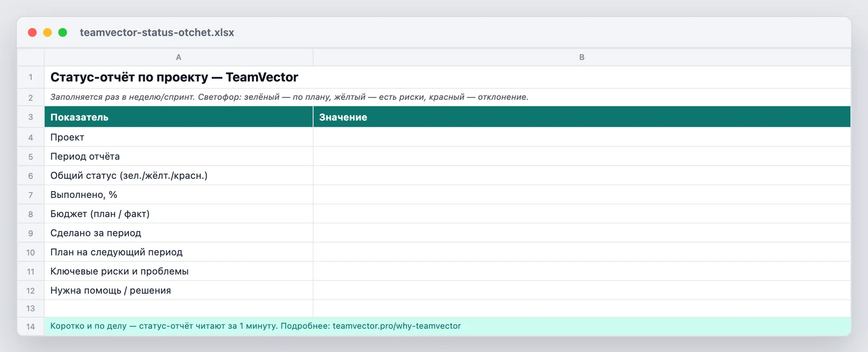This screenshot has width=868, height=352.
Task: Select row 2 header
Action: 30,97
